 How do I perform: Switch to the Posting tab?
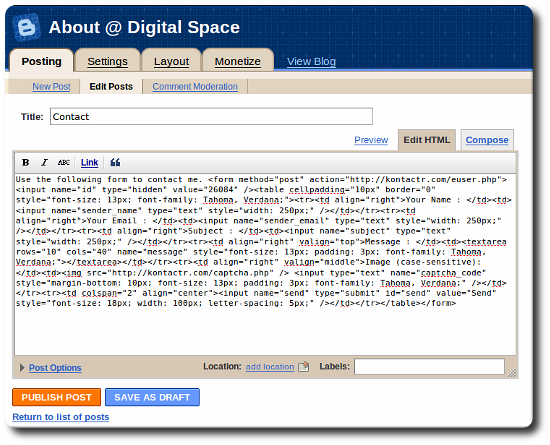pos(41,61)
